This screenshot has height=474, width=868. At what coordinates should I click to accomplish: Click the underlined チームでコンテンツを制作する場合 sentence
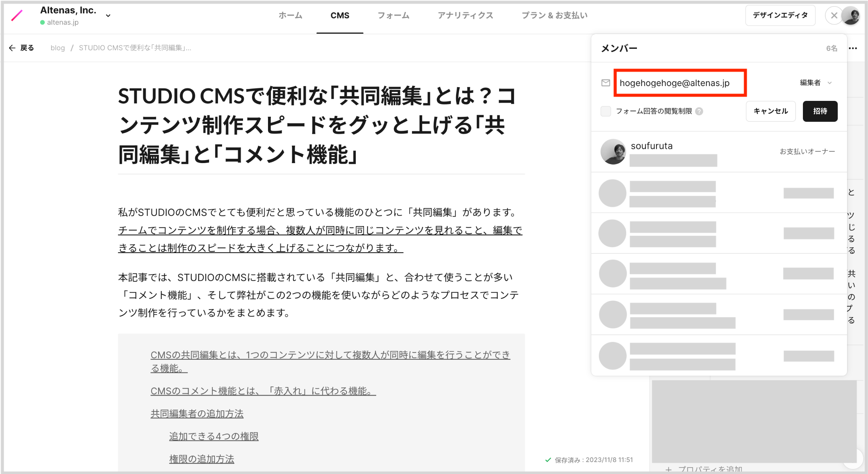tap(320, 239)
